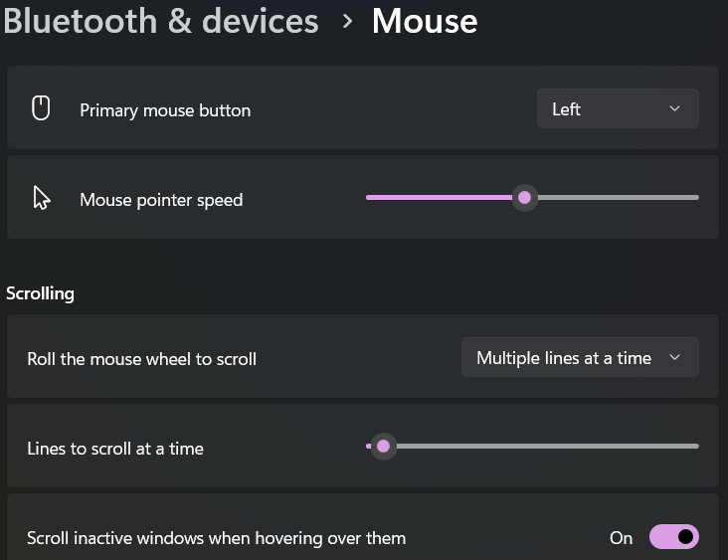Click "Scroll inactive windows when hovering" text
Viewport: 728px width, 560px height.
pos(216,538)
